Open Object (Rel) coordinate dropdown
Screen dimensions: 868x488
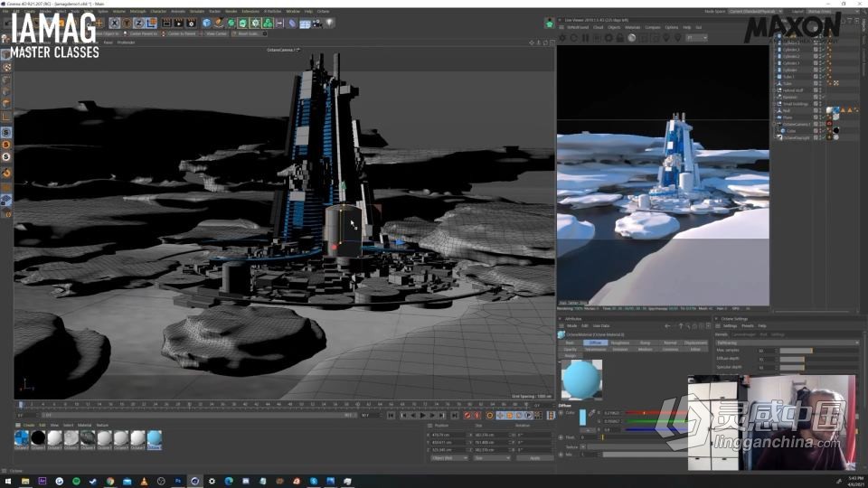click(x=449, y=458)
